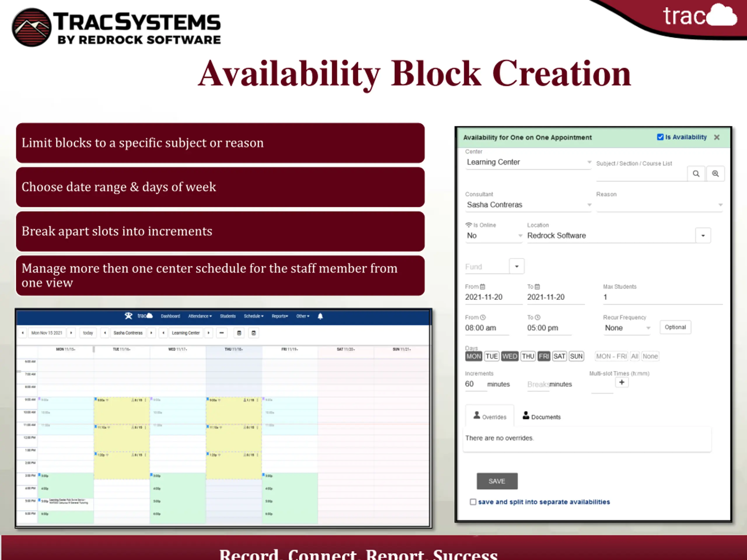Click the ellipsis button in the schedule toolbar
The height and width of the screenshot is (560, 747).
point(221,333)
